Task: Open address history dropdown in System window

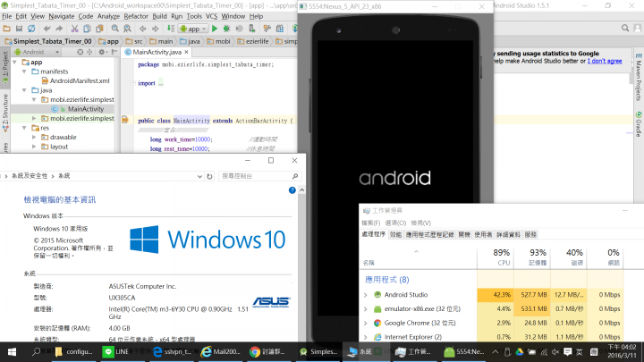Action: click(199, 176)
